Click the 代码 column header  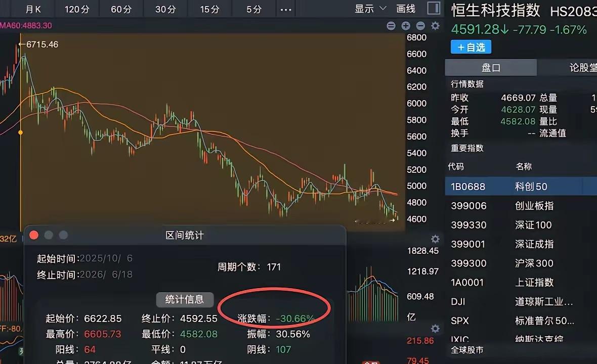point(456,166)
